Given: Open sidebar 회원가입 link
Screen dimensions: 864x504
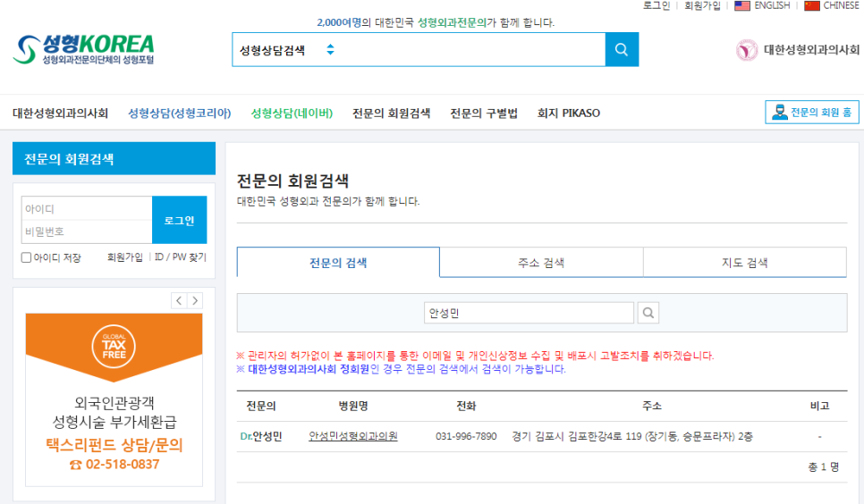Looking at the screenshot, I should pyautogui.click(x=125, y=257).
